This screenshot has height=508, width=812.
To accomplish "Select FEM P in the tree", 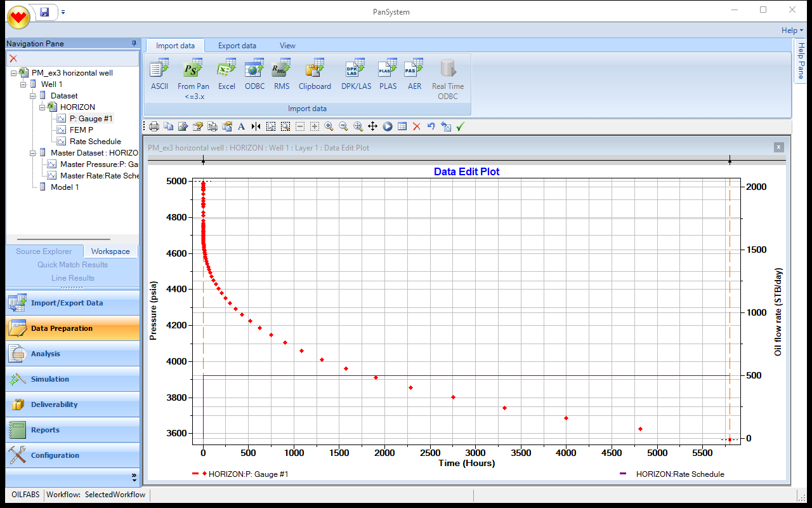I will point(81,130).
